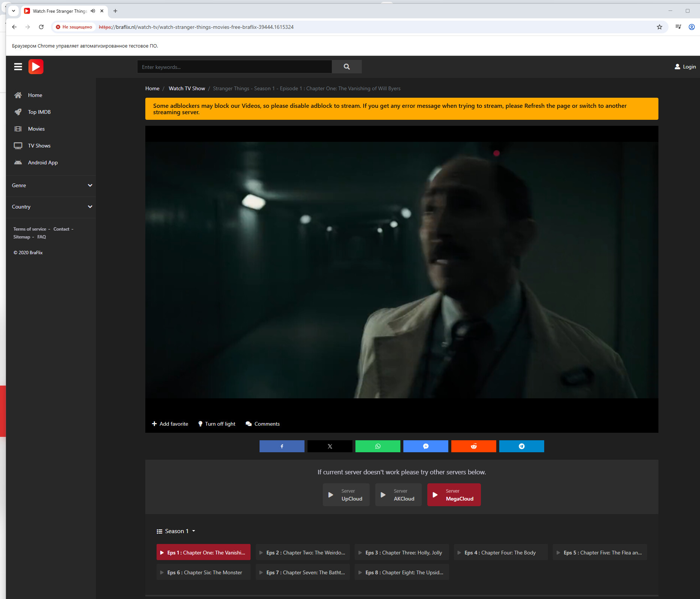Viewport: 700px width, 599px height.
Task: Add the show to favorites
Action: pyautogui.click(x=170, y=424)
